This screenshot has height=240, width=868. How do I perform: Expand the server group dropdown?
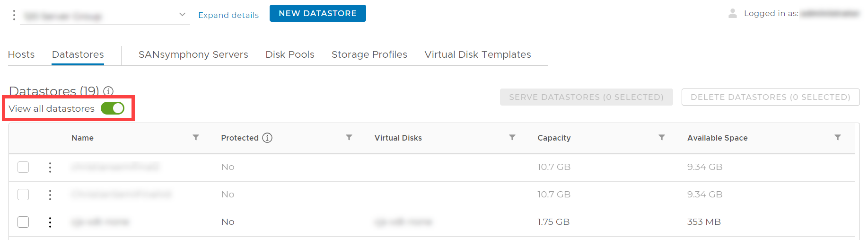point(182,15)
